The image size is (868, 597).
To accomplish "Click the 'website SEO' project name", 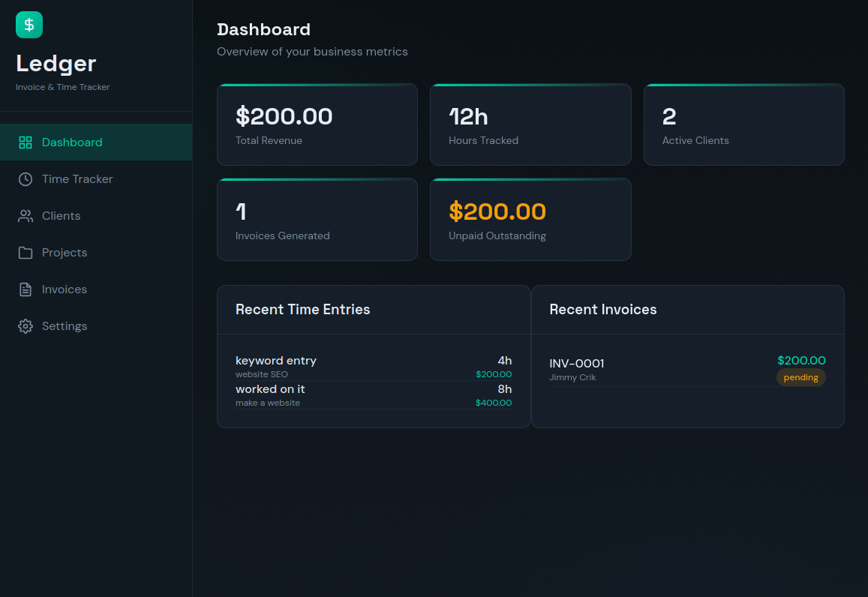I will pyautogui.click(x=261, y=374).
